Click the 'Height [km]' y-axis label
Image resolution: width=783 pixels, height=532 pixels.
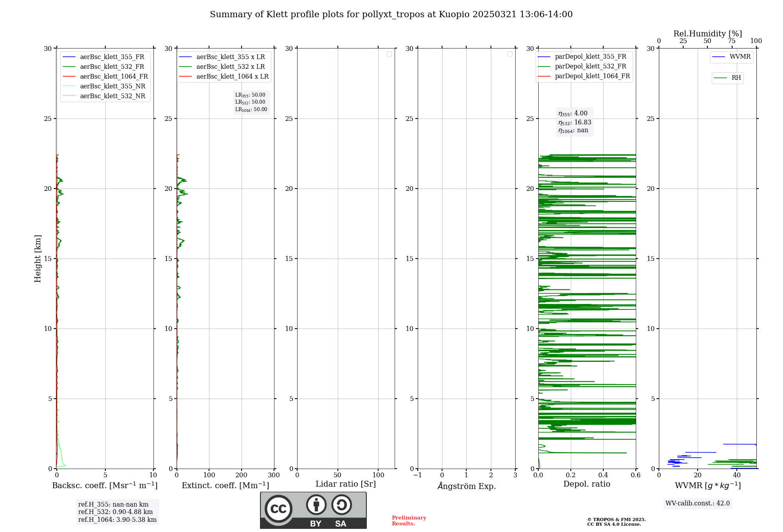coord(38,259)
